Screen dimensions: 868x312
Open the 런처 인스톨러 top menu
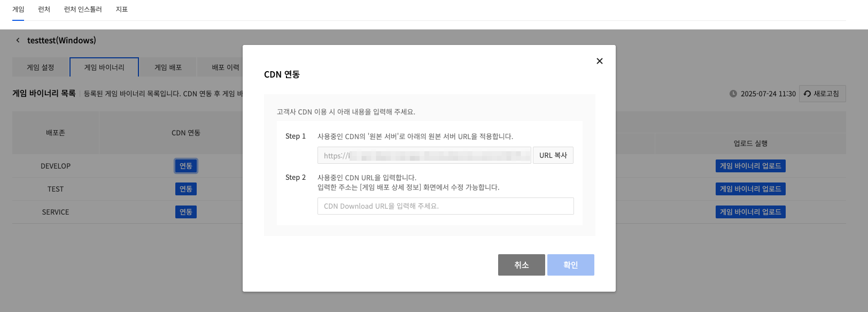point(83,10)
